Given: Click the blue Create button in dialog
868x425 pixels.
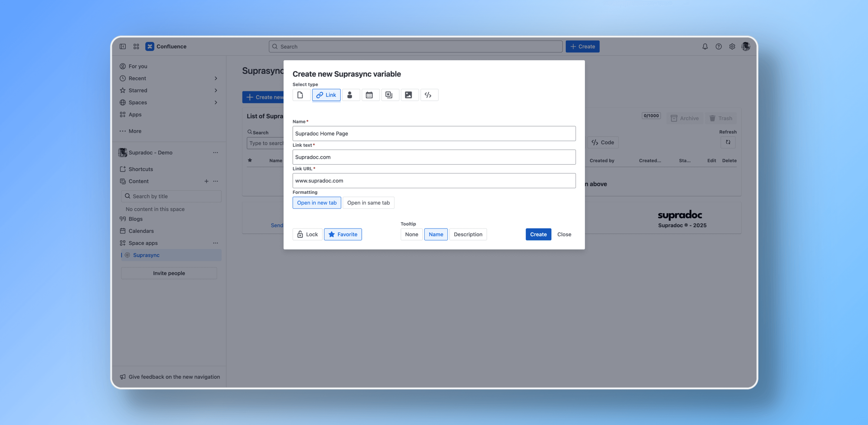Looking at the screenshot, I should [538, 234].
